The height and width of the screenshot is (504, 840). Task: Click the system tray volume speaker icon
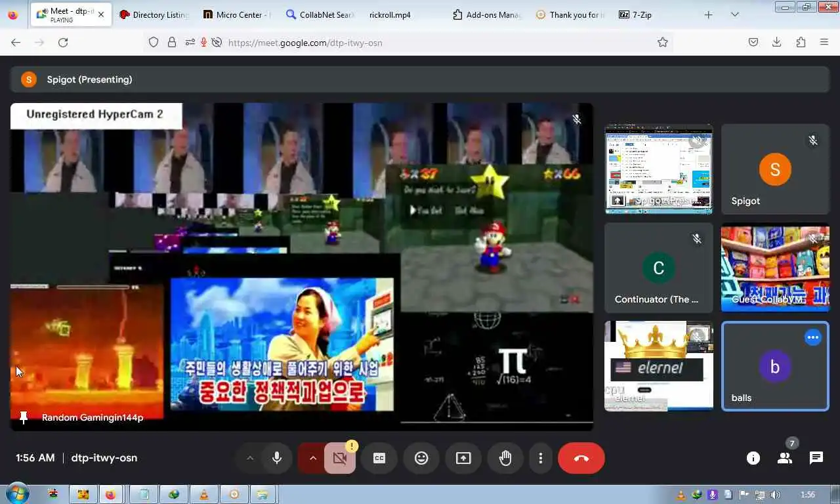775,495
